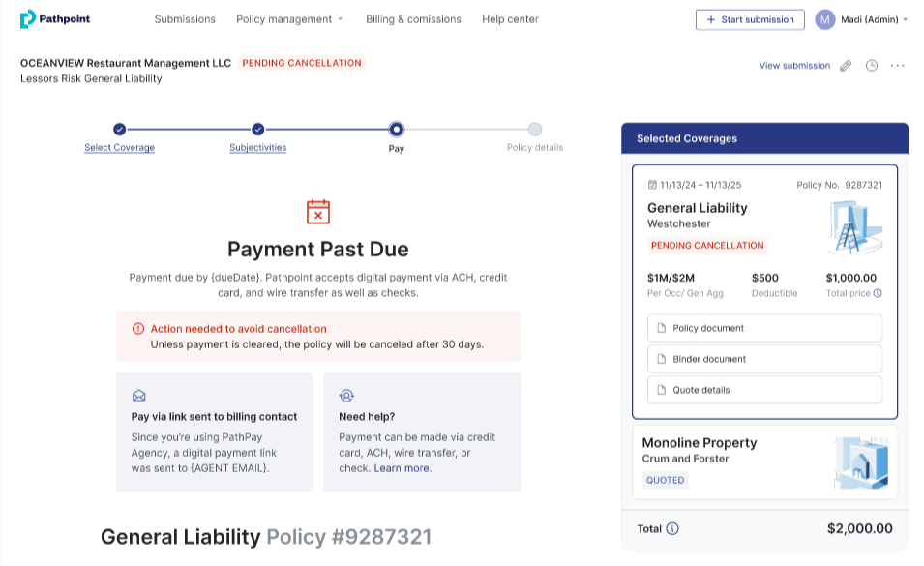Click the Total price info icon
The width and height of the screenshot is (924, 566).
point(878,293)
